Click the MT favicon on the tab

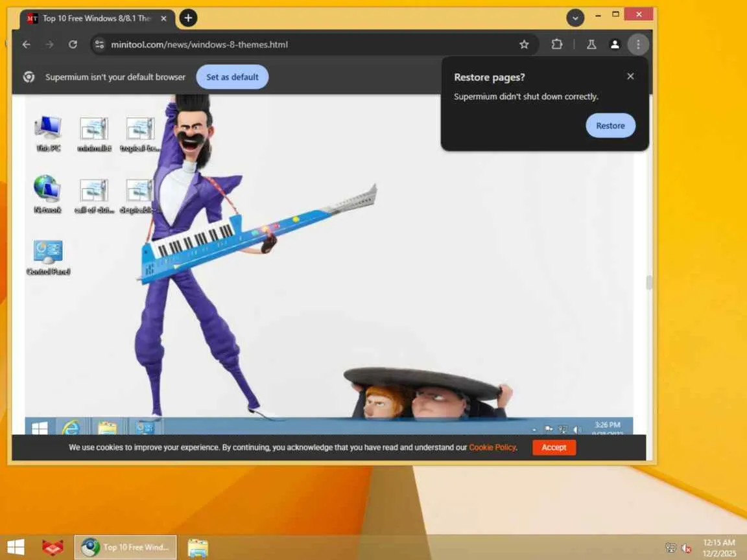32,19
